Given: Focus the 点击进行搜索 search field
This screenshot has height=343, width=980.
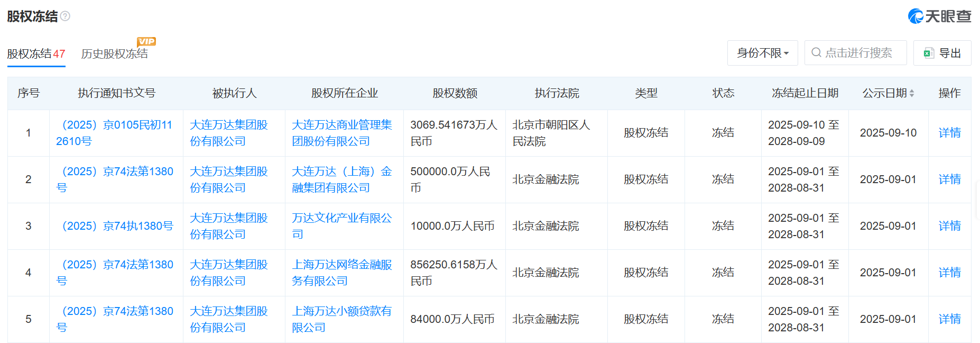Looking at the screenshot, I should (859, 53).
